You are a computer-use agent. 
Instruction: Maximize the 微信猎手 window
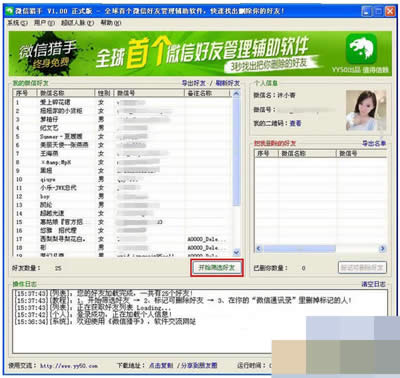tap(378, 11)
